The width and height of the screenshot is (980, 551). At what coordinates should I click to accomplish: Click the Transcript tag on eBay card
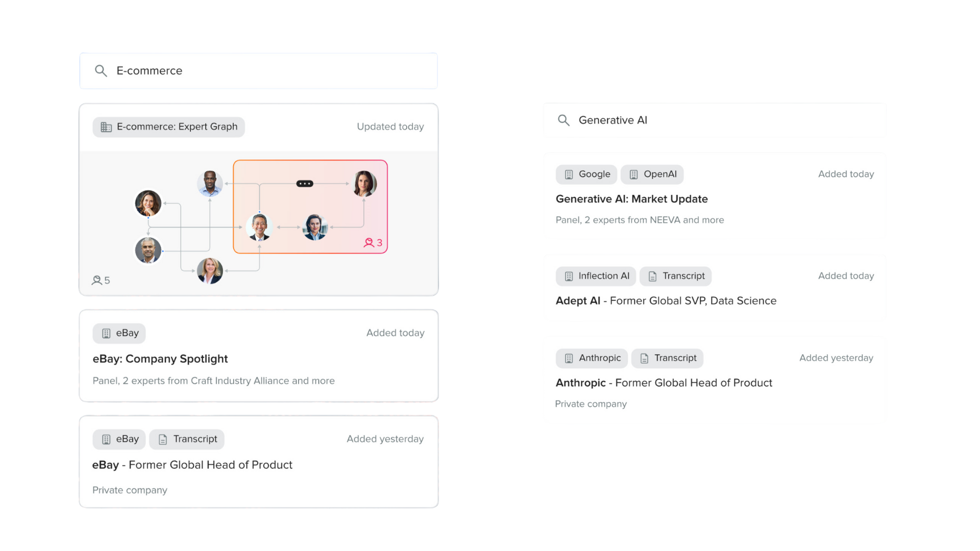point(187,439)
